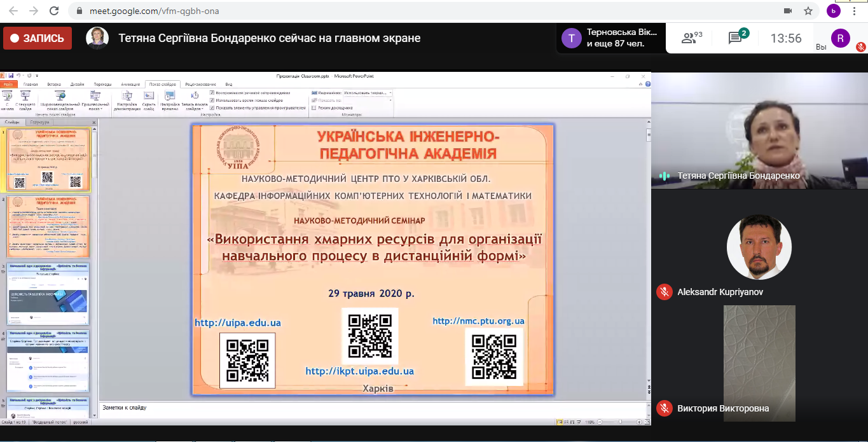
Task: Click the http://uipa.edu.ua link on slide
Action: [x=238, y=323]
